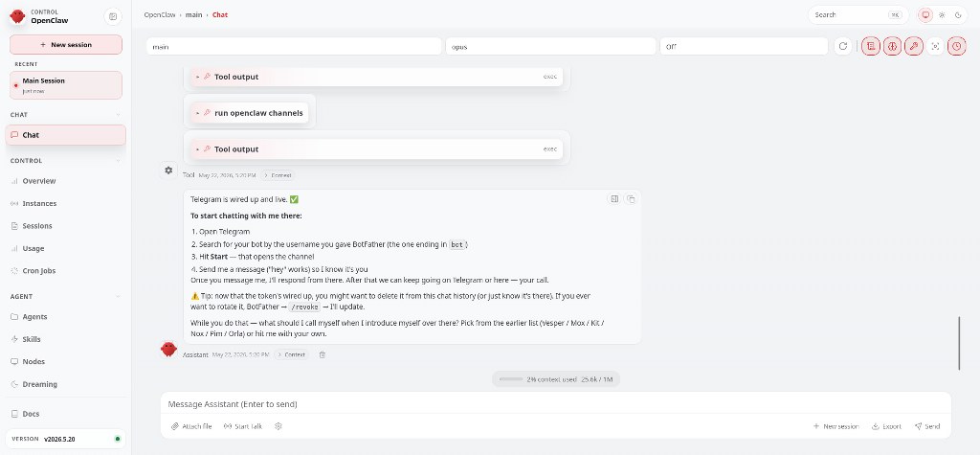Screen dimensions: 980x455
Task: Open Cron Jobs in the sidebar
Action: click(x=66, y=271)
